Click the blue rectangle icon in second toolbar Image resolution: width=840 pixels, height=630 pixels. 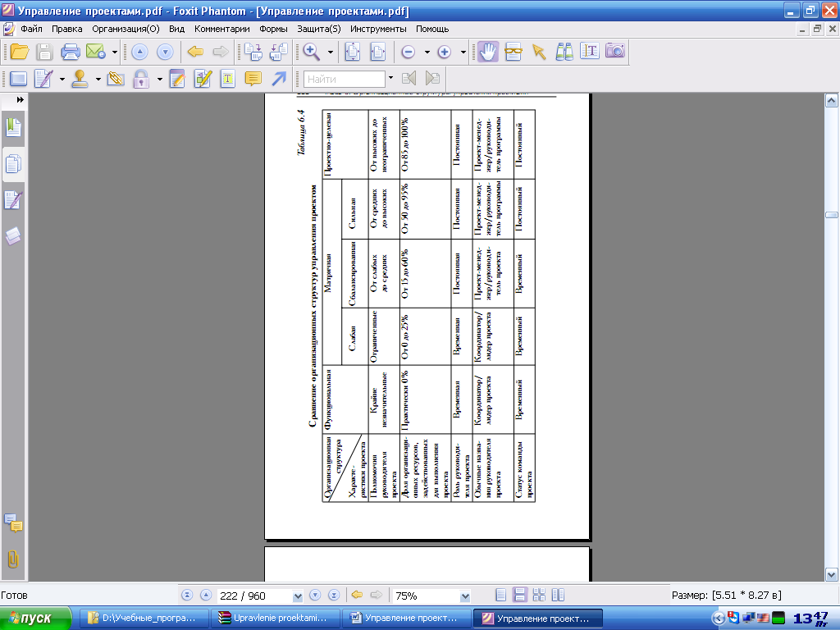point(19,80)
